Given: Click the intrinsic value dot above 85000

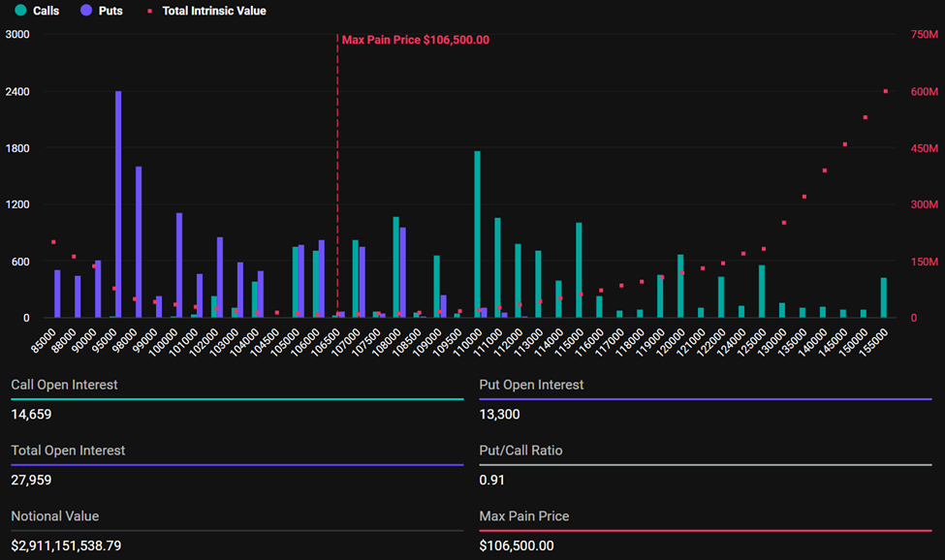Looking at the screenshot, I should point(53,242).
